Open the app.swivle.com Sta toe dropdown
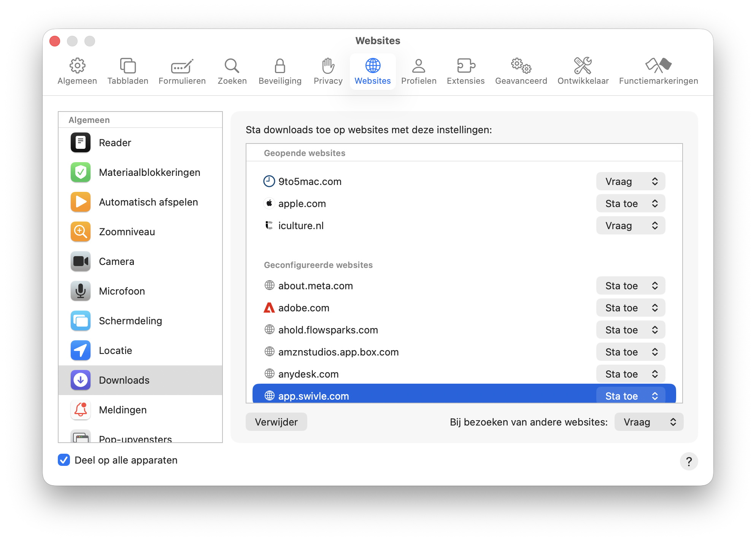Viewport: 756px width, 542px height. click(631, 395)
